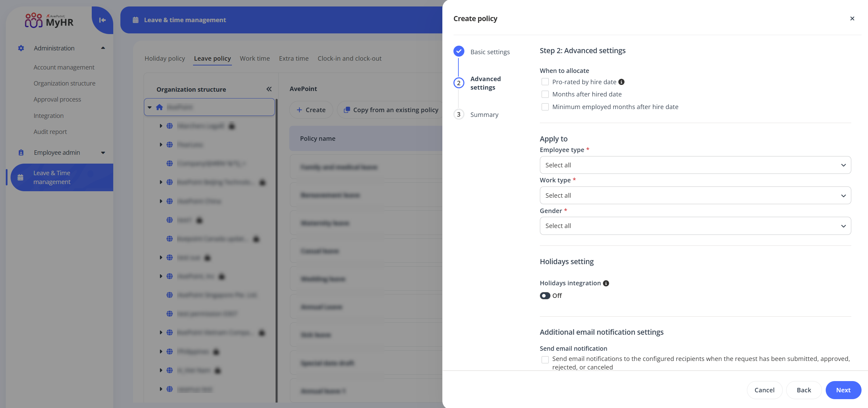Viewport: 868px width, 408px height.
Task: Click the Administration gear icon
Action: [x=21, y=48]
